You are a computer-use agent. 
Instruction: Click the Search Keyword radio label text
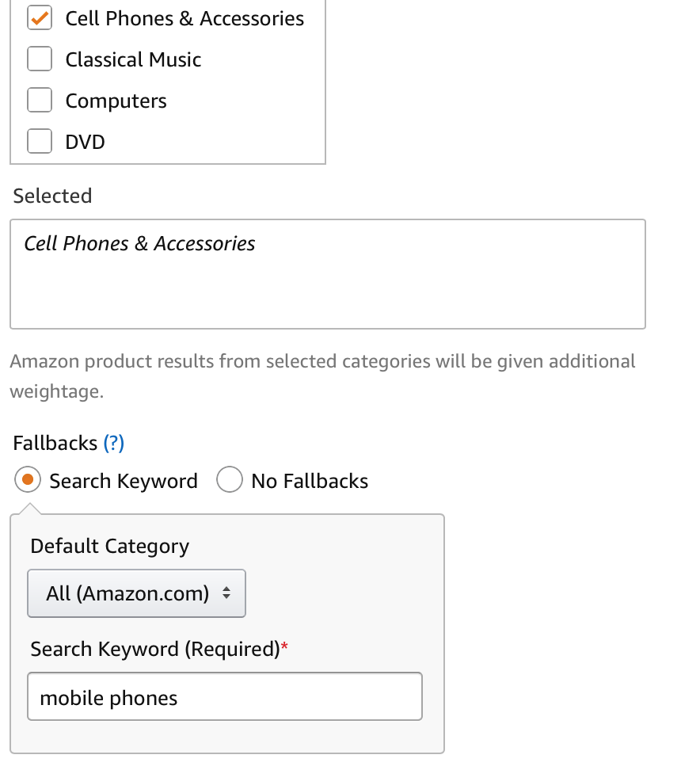pos(124,481)
